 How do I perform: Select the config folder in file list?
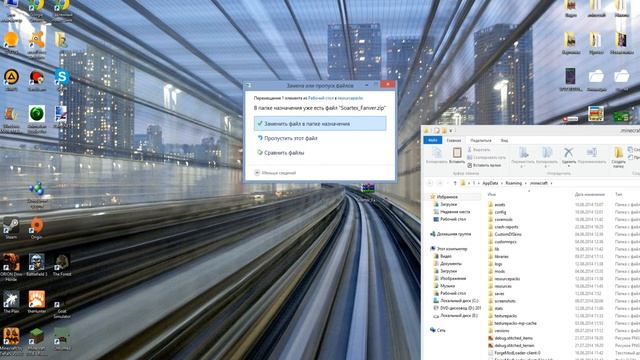[500, 212]
